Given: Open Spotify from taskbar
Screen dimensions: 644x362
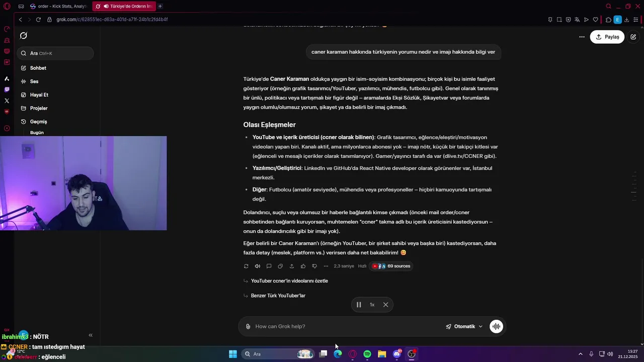Looking at the screenshot, I should (367, 354).
